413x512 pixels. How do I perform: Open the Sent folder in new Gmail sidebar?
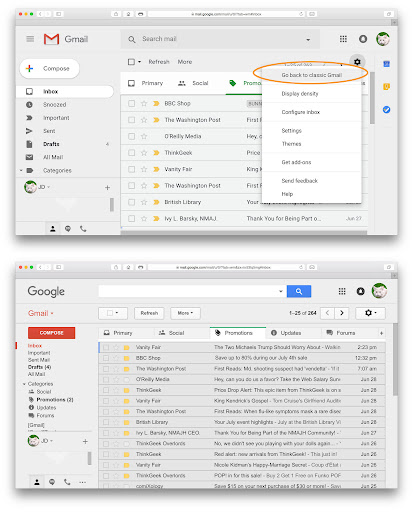coord(49,131)
